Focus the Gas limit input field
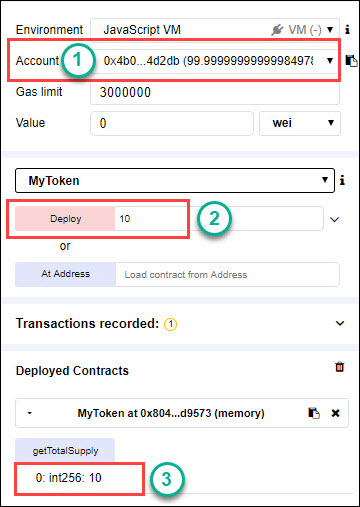This screenshot has height=507, width=360. click(x=215, y=92)
